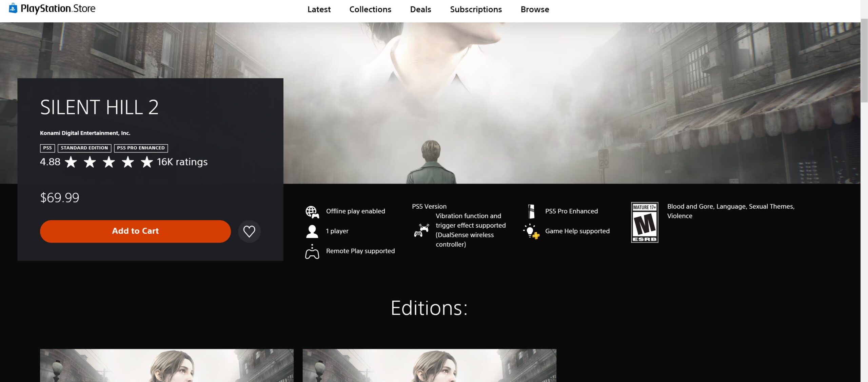Viewport: 868px width, 382px height.
Task: Click the PS5 Pro console icon
Action: pos(531,211)
